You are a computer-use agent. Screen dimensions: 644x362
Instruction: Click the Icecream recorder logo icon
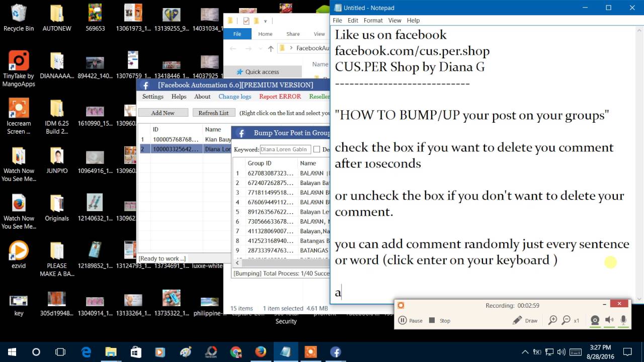(400, 305)
